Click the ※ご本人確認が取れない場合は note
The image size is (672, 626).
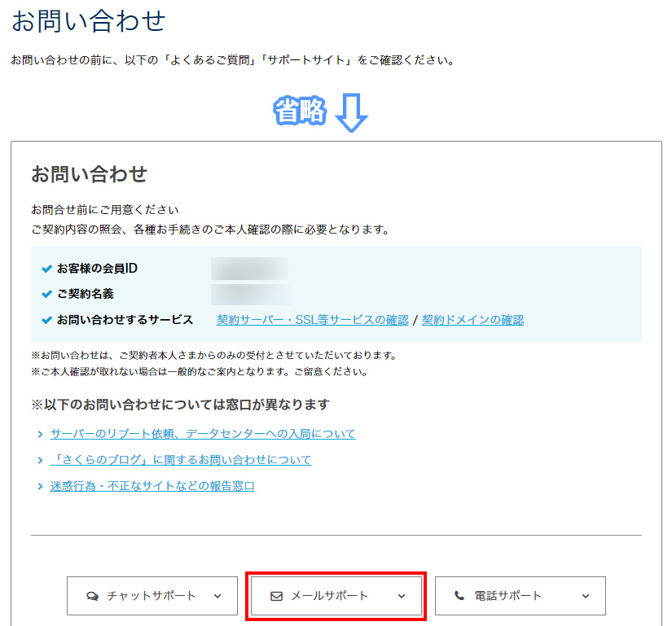tap(200, 372)
